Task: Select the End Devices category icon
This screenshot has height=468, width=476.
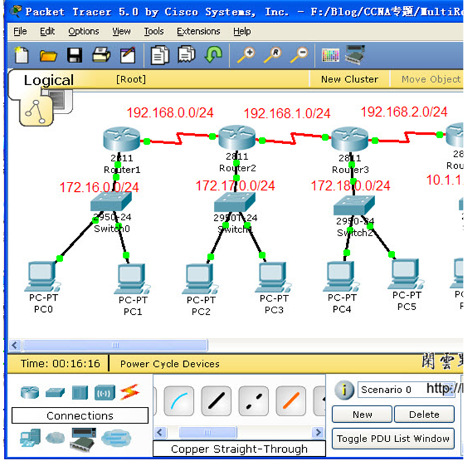Action: tap(31, 437)
